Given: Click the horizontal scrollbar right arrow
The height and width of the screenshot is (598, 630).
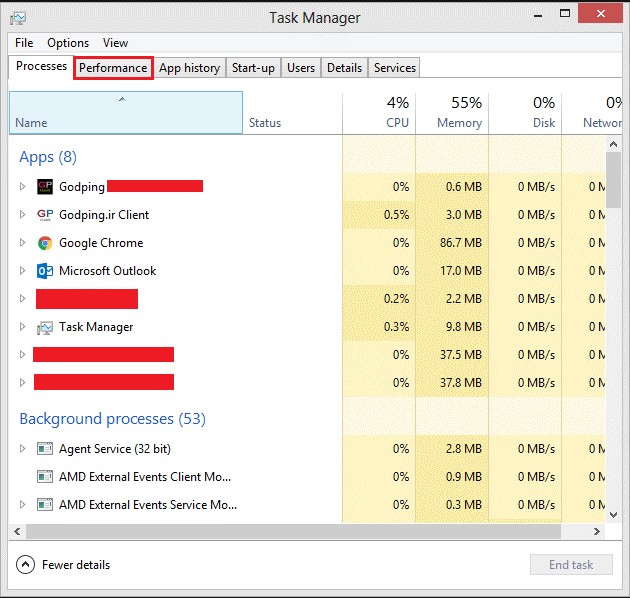Looking at the screenshot, I should (x=599, y=532).
